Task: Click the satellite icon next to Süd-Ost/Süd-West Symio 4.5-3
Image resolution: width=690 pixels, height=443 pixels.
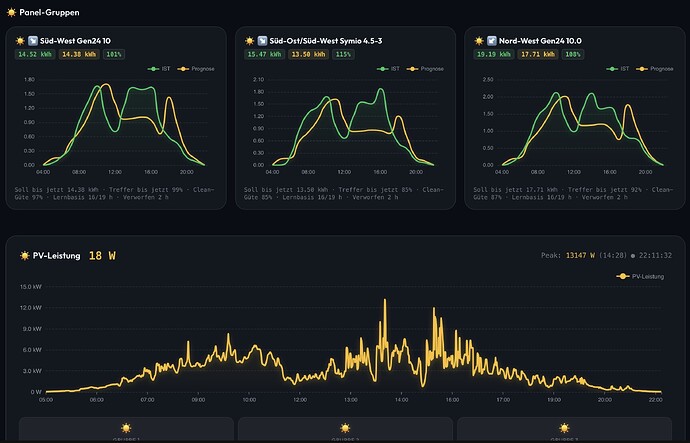Action: [262, 41]
